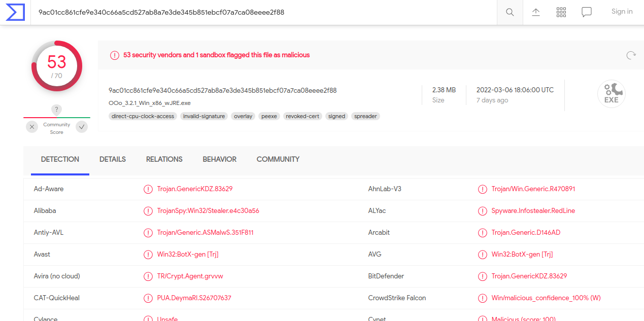Click the malicious alert exclamation icon

[115, 55]
